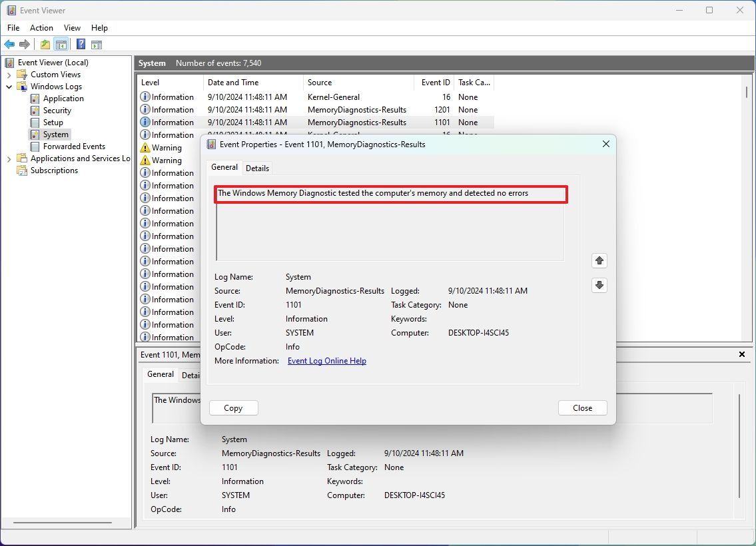This screenshot has width=756, height=546.
Task: Select the Security log in the sidebar
Action: coord(59,110)
